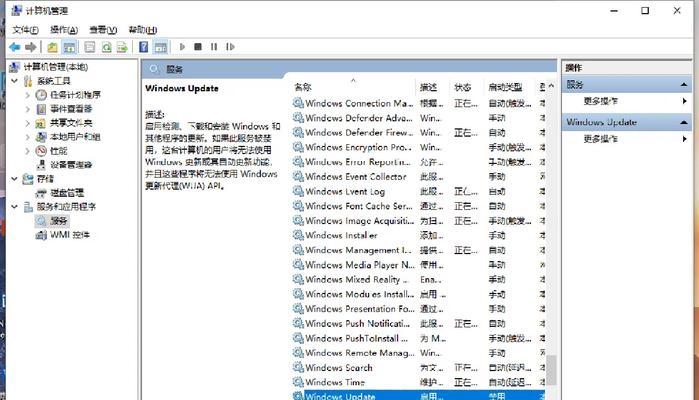This screenshot has width=699, height=400.
Task: Toggle the action pane toolbar icon
Action: pyautogui.click(x=161, y=47)
